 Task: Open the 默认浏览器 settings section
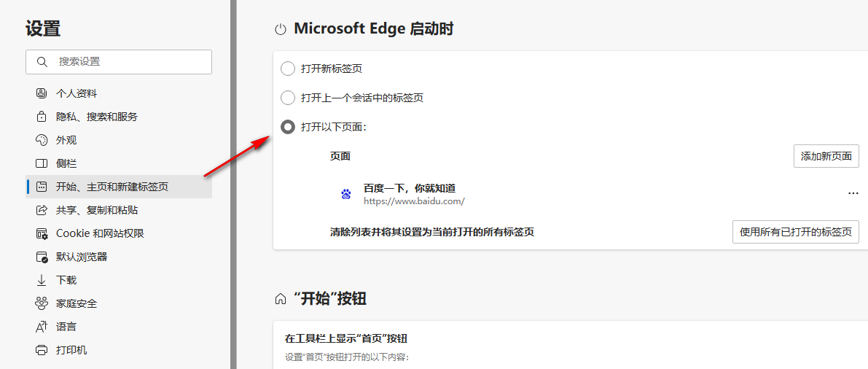pos(82,257)
